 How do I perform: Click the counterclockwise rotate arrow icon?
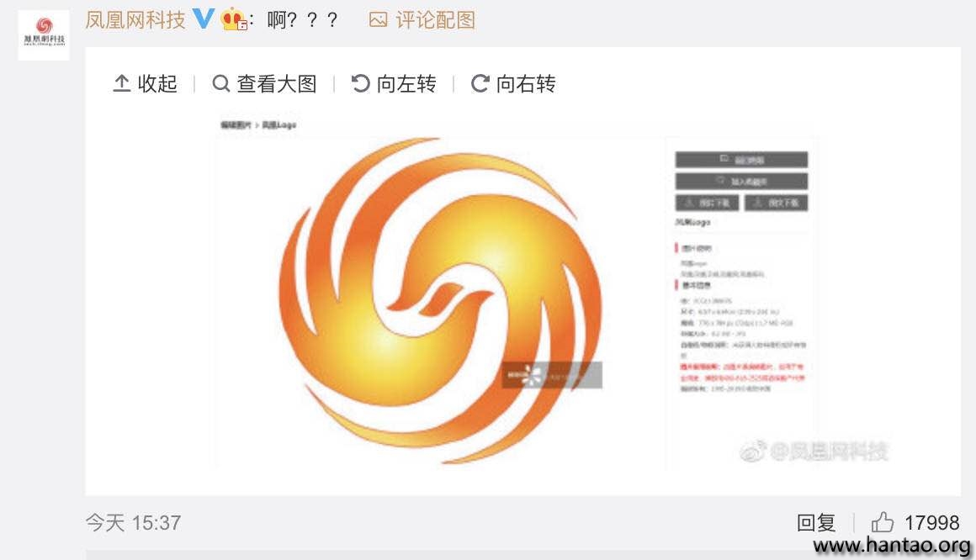(x=360, y=83)
